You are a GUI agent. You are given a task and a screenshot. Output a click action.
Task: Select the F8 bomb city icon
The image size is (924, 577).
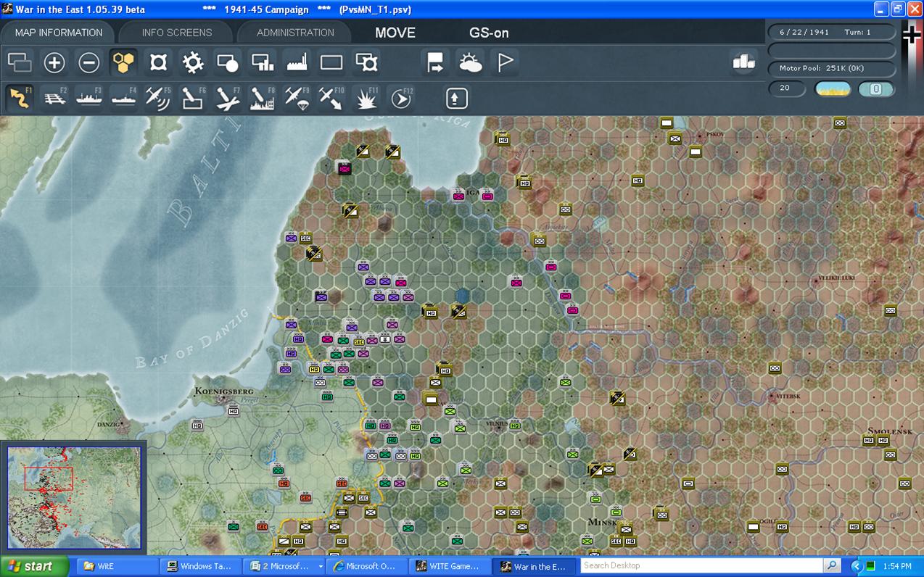263,97
